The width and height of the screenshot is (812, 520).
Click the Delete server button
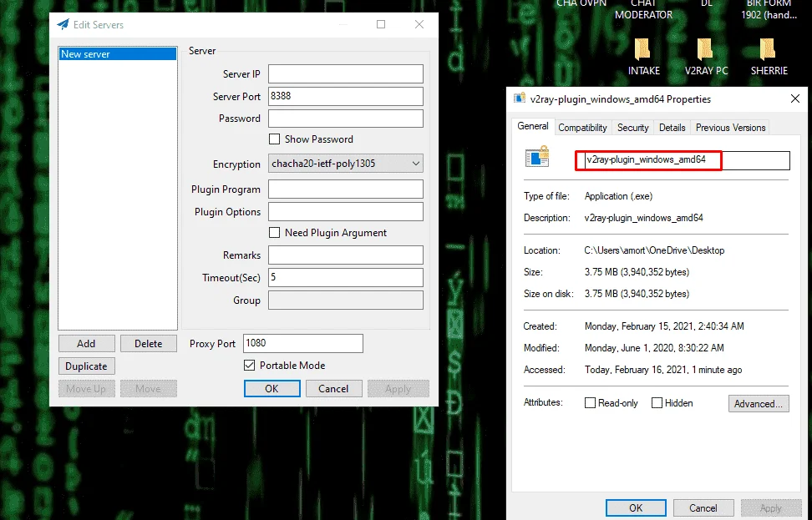click(x=149, y=344)
